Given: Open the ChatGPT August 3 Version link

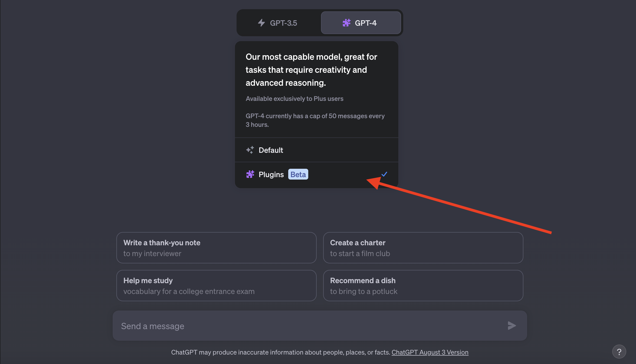Looking at the screenshot, I should click(430, 352).
